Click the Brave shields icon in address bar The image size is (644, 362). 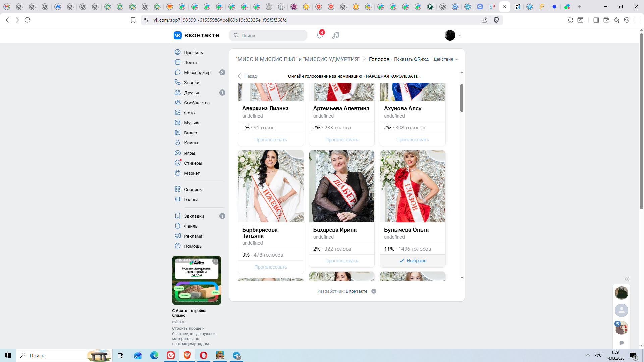pos(496,20)
